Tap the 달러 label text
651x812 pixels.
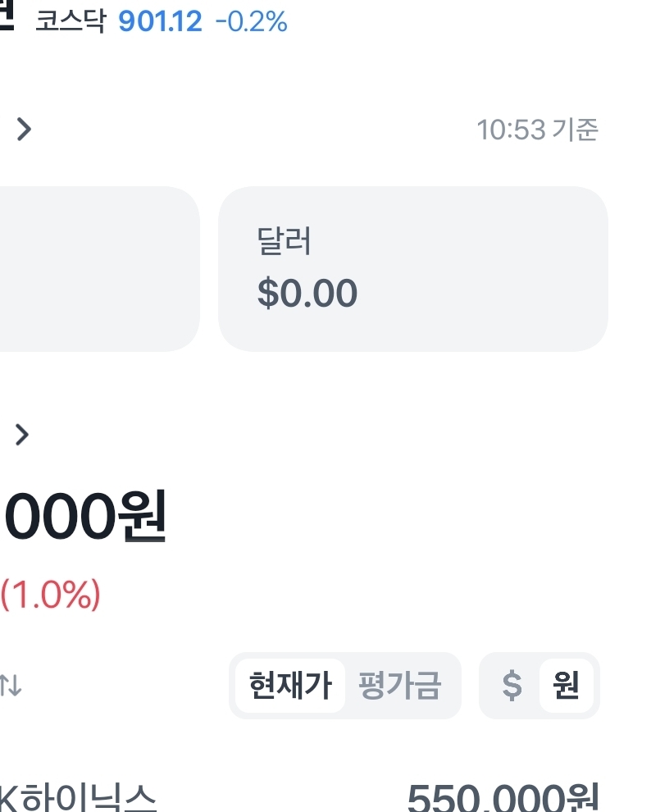[x=284, y=243]
